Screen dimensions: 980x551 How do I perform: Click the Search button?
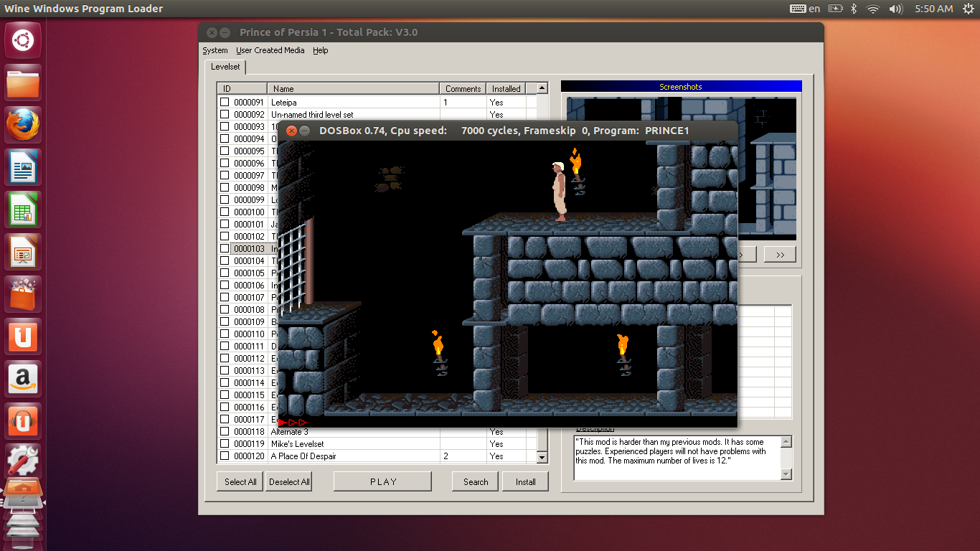coord(476,481)
